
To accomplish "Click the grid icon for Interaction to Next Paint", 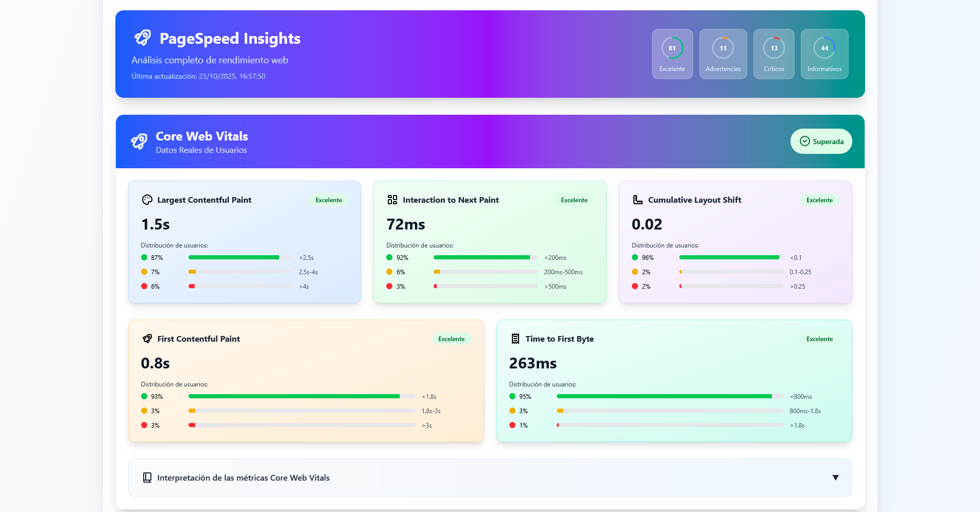I will [392, 200].
